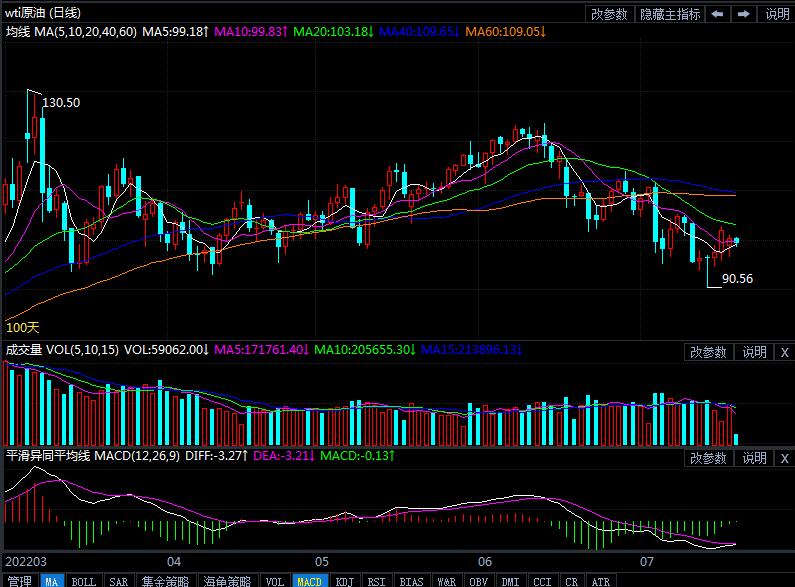Click 改参数 in the main chart header

click(x=609, y=14)
